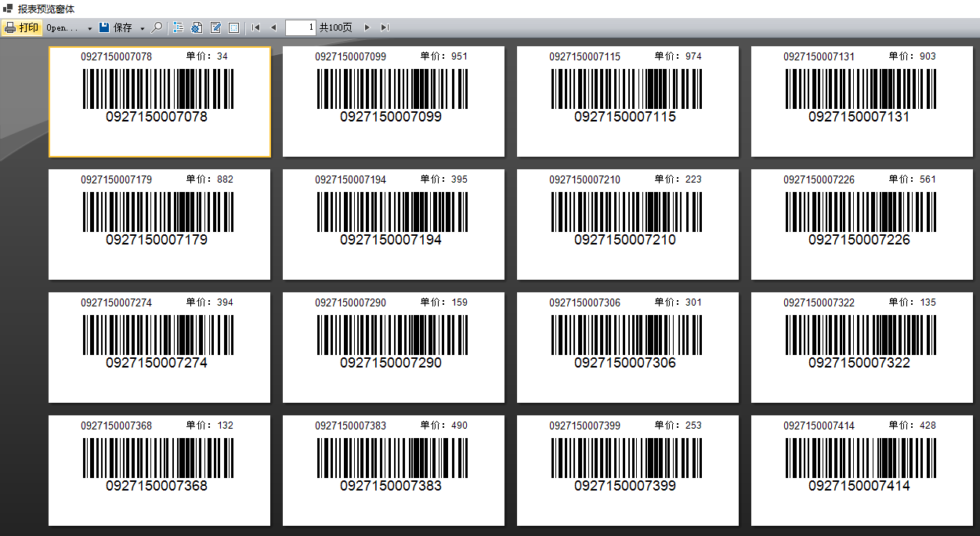Click the price text 单价: 490
980x536 pixels.
(443, 426)
